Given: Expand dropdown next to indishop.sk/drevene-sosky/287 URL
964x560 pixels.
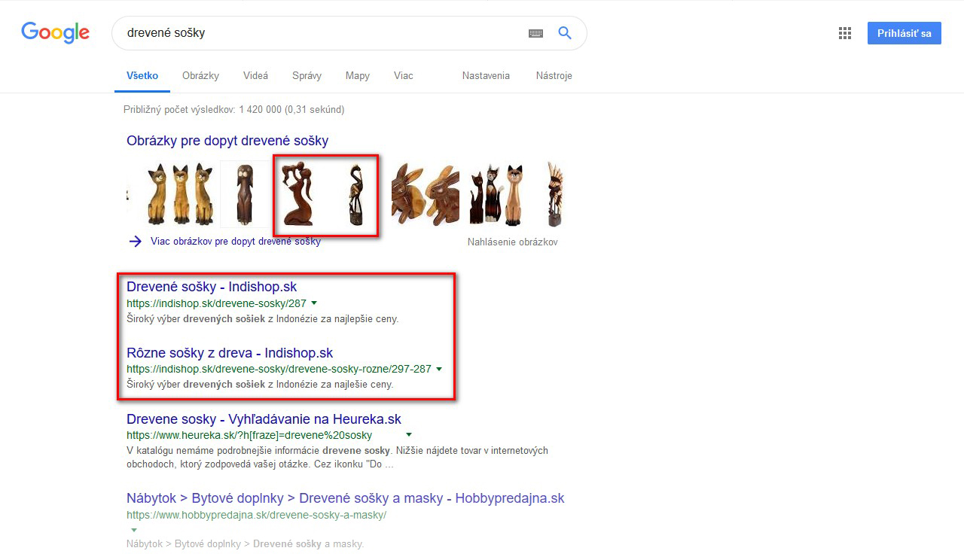Looking at the screenshot, I should pos(314,303).
